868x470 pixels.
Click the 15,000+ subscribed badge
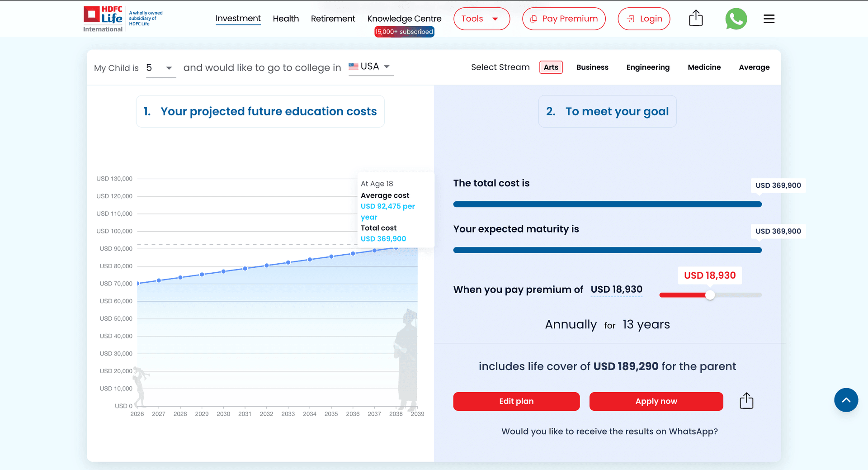404,32
